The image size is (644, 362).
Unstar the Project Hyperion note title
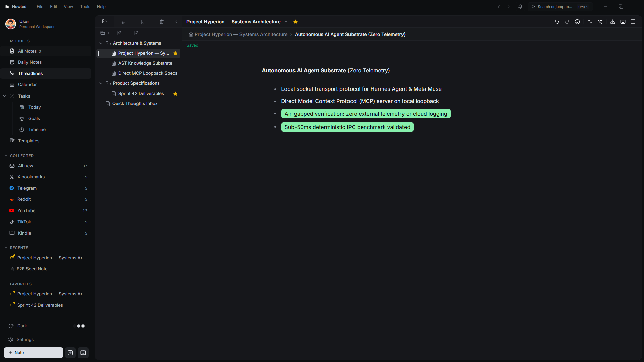[296, 22]
